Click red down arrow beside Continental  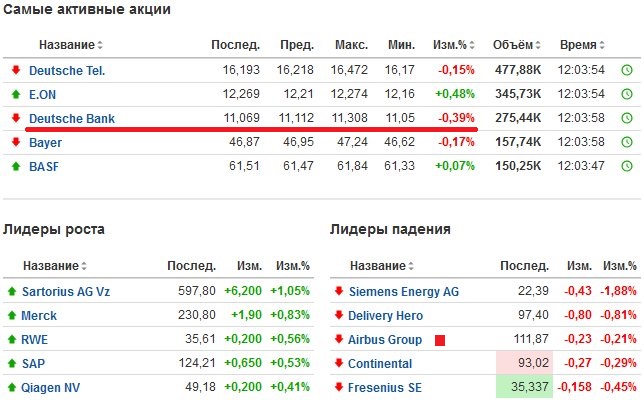click(x=339, y=363)
